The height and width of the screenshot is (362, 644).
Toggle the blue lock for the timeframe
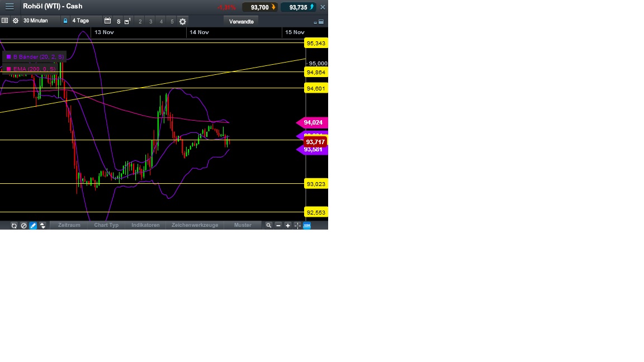(65, 21)
